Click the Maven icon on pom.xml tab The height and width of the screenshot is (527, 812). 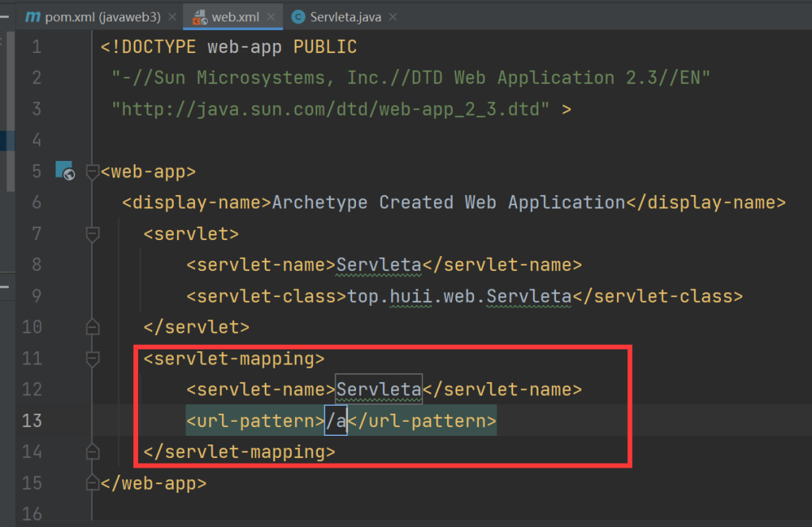coord(32,17)
